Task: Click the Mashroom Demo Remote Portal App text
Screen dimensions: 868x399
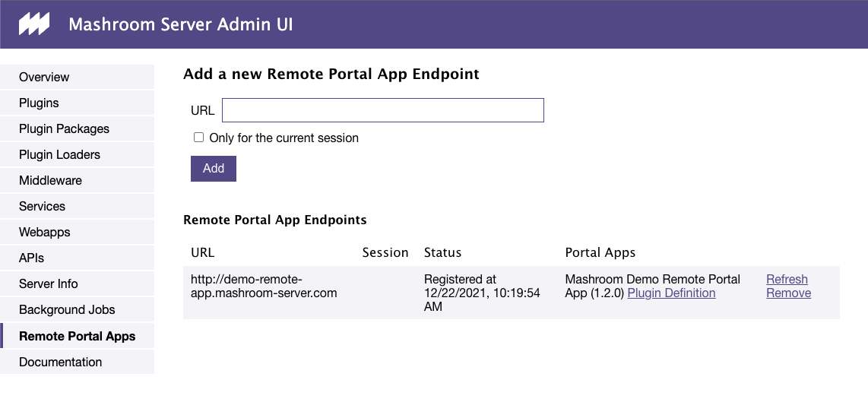Action: 652,286
